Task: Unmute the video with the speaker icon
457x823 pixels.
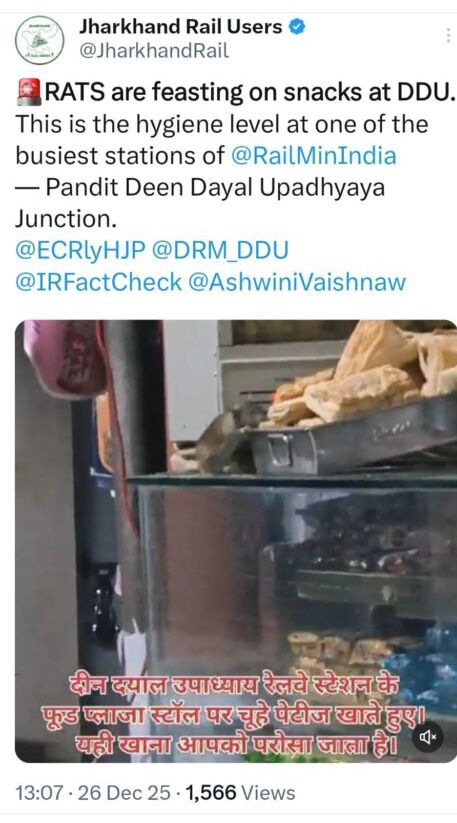Action: coord(428,737)
